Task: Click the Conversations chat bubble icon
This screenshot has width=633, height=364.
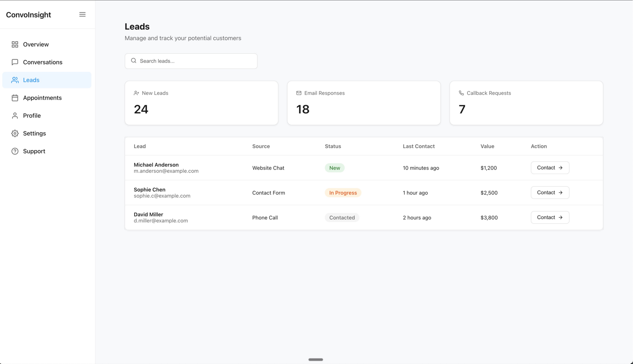Action: click(15, 62)
